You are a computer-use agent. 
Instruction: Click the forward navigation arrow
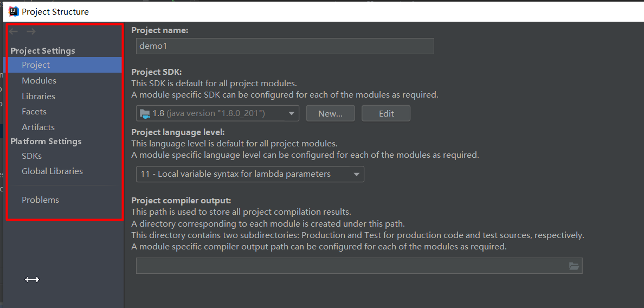coord(31,32)
